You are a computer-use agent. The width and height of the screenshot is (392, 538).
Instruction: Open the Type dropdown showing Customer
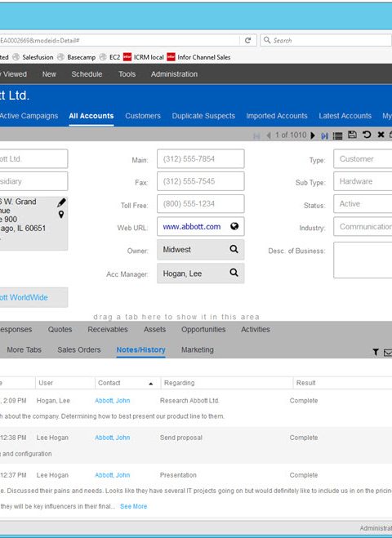click(363, 159)
